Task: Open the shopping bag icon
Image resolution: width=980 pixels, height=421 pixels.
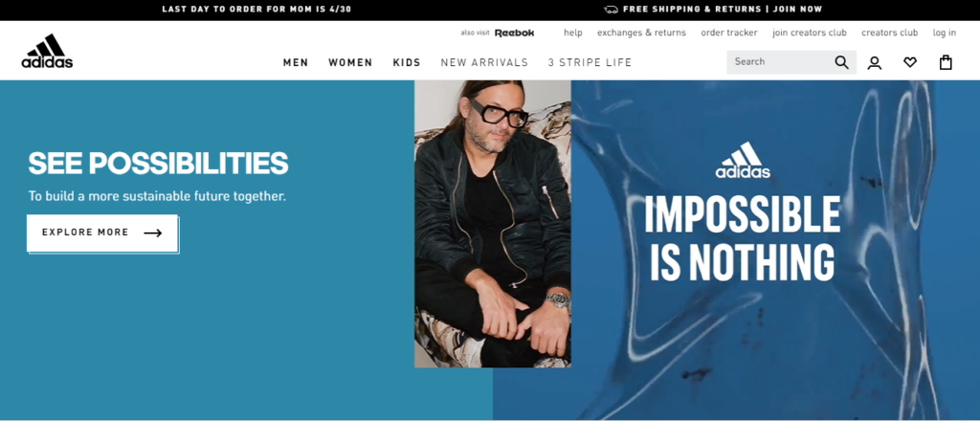Action: [946, 62]
